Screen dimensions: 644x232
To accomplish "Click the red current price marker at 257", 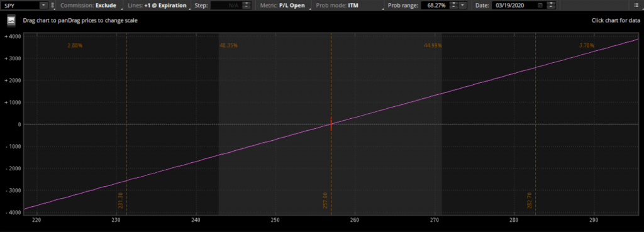I will pos(331,124).
